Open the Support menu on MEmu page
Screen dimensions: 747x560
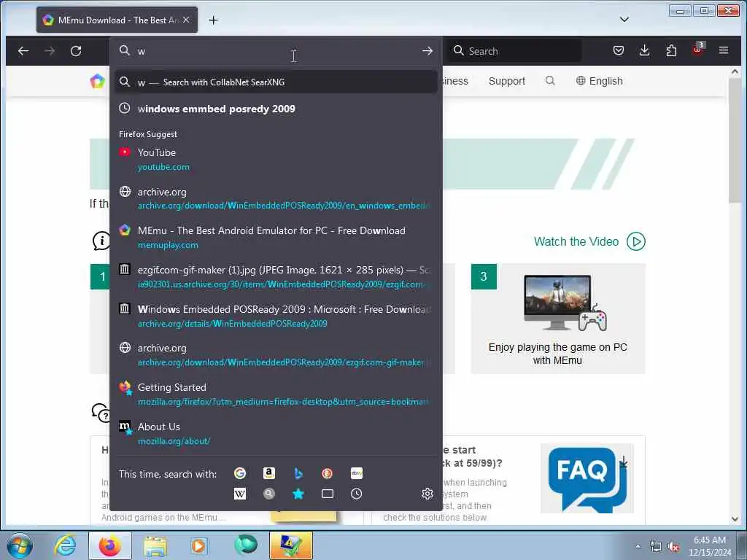click(507, 81)
